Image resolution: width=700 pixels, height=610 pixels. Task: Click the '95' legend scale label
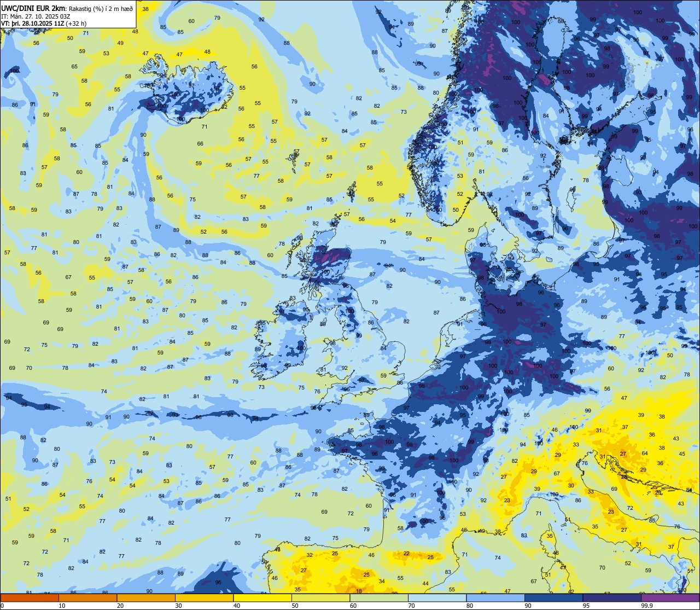click(586, 606)
